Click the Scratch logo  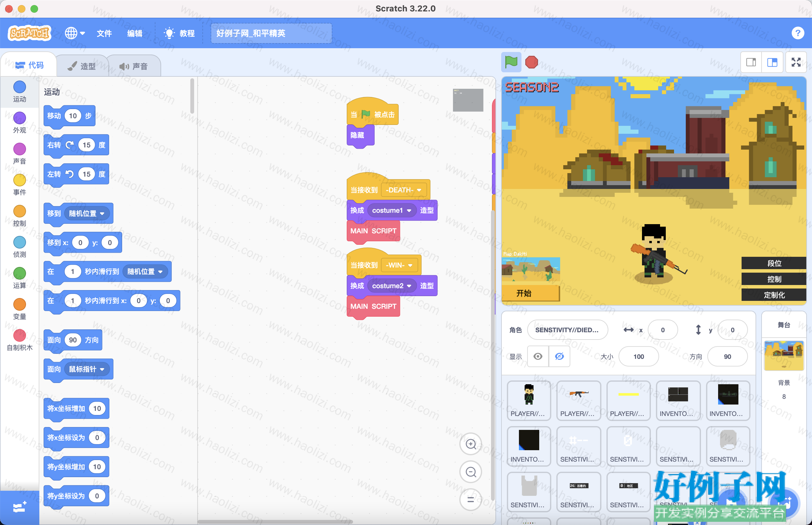30,33
